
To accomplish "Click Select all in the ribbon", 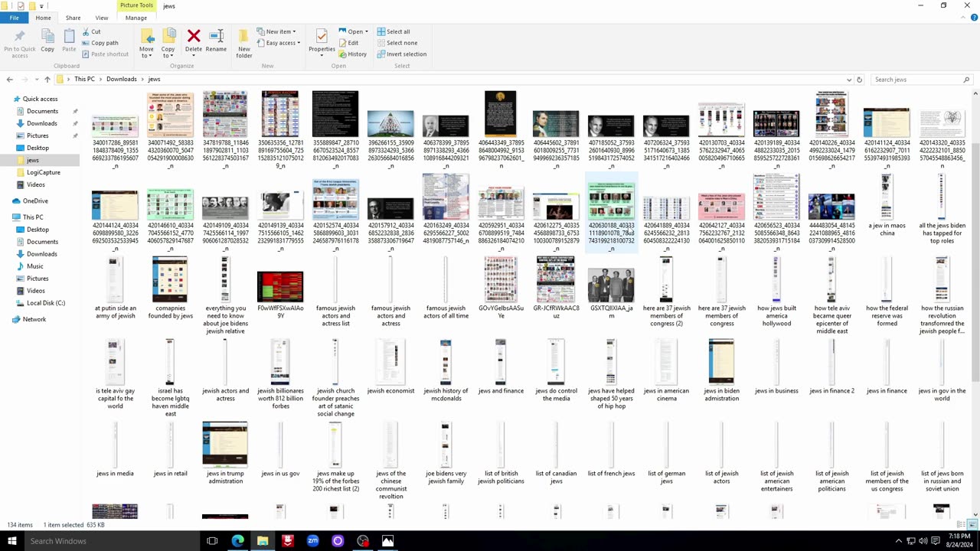I will 393,32.
